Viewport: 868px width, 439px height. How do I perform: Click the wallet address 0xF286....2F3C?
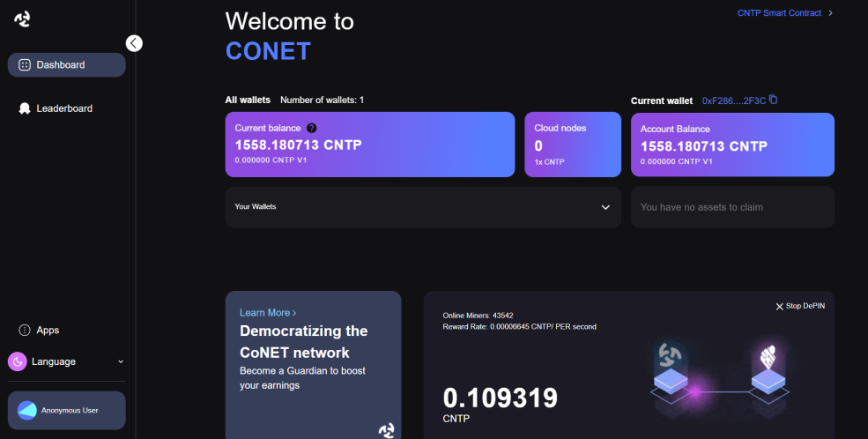click(733, 100)
